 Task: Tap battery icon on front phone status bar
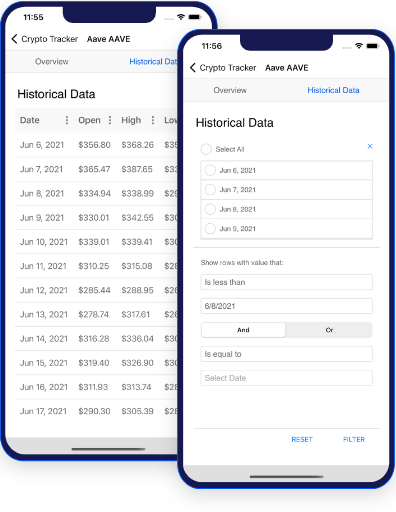372,46
